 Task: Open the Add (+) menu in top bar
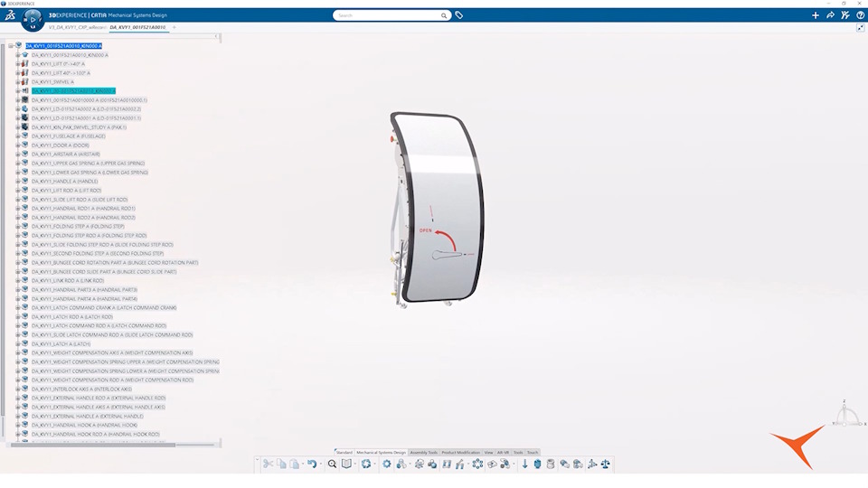coord(816,15)
